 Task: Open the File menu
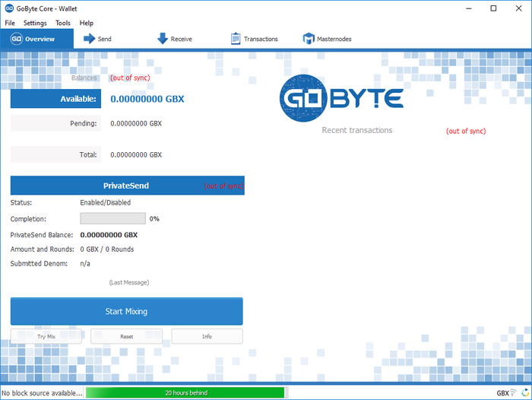[x=10, y=24]
